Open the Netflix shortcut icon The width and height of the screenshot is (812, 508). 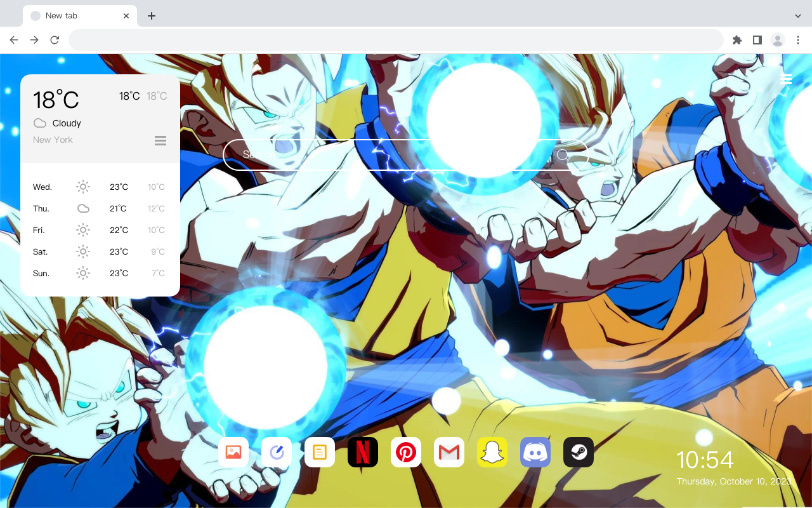[363, 452]
